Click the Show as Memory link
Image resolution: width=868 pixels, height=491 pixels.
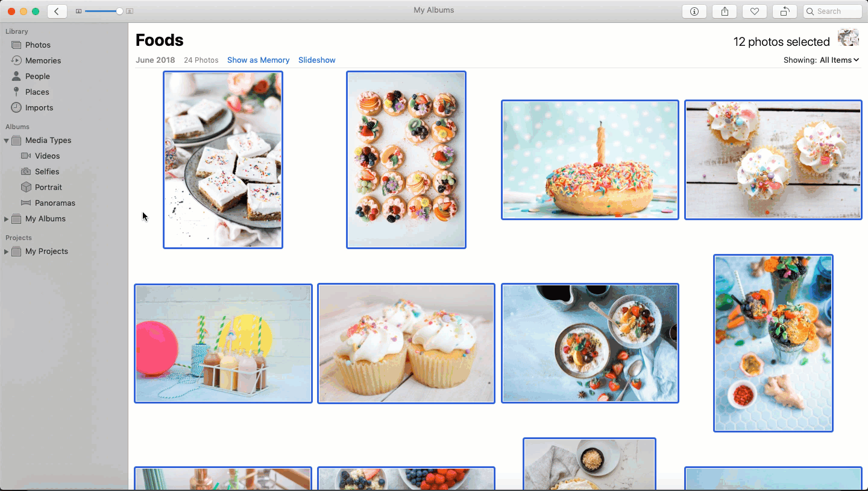click(x=258, y=60)
